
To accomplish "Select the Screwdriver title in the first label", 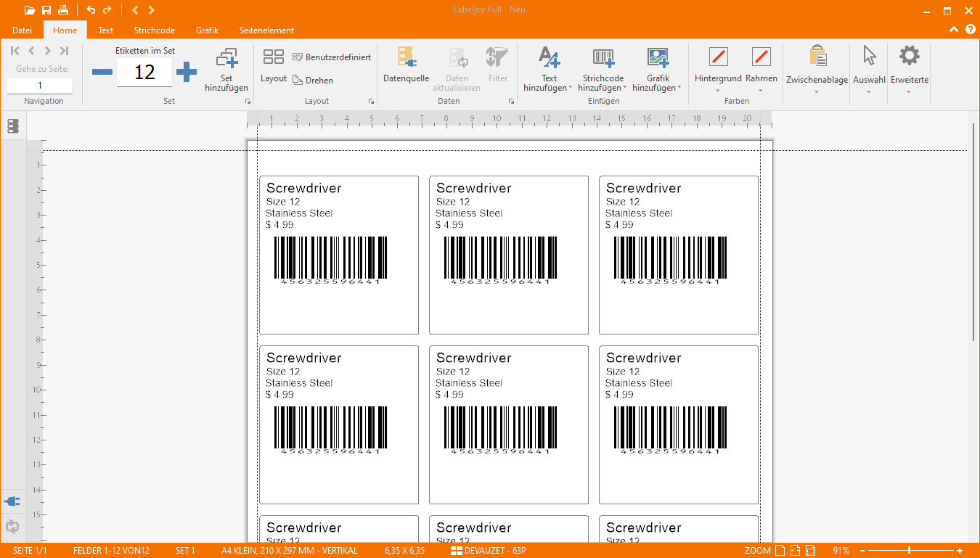I will point(303,188).
